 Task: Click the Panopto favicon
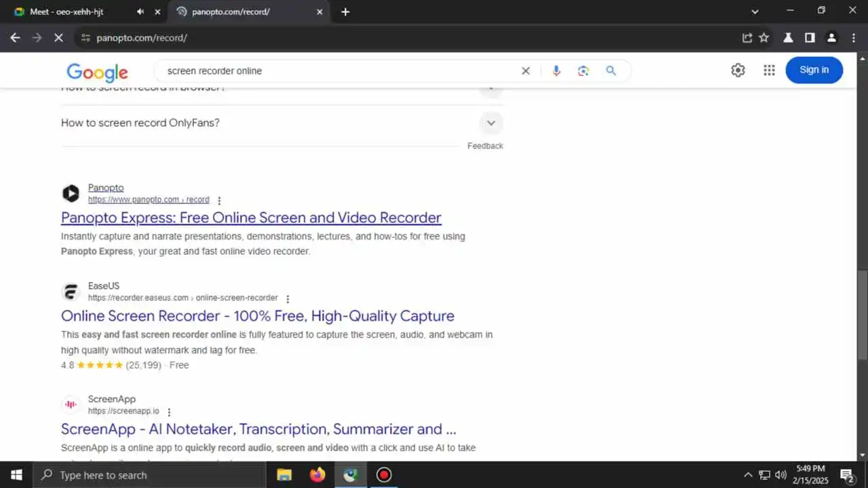point(71,194)
